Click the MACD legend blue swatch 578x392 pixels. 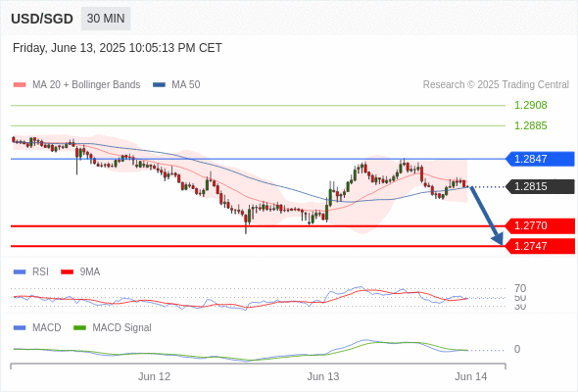pos(20,328)
